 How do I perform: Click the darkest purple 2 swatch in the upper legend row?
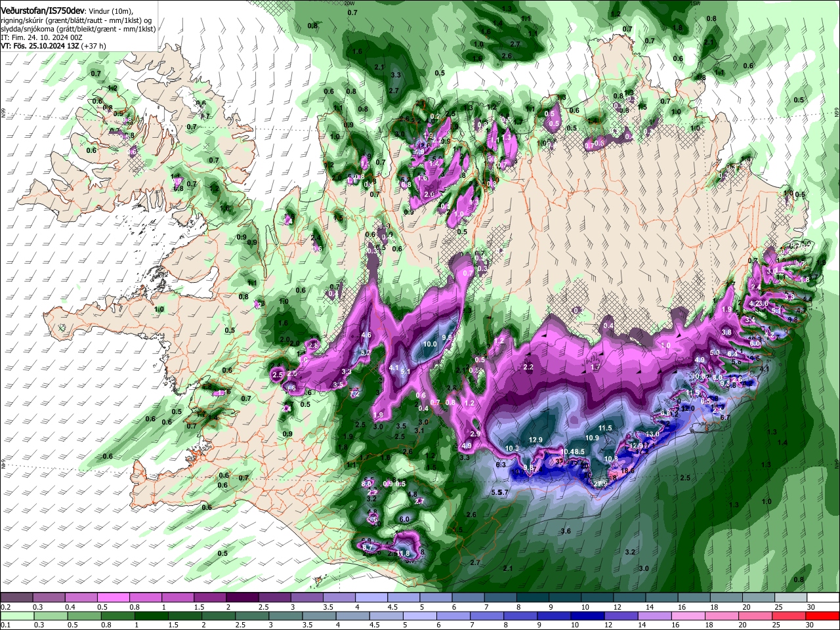coord(242,598)
